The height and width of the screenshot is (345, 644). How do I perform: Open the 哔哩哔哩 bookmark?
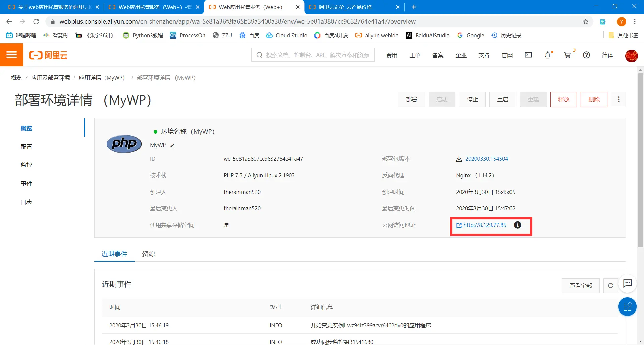[21, 35]
